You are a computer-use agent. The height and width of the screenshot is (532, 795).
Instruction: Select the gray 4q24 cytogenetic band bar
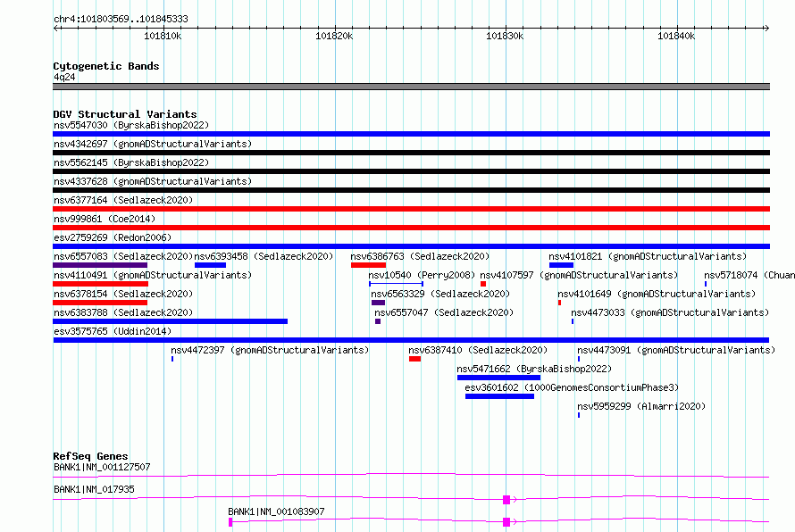[x=411, y=87]
